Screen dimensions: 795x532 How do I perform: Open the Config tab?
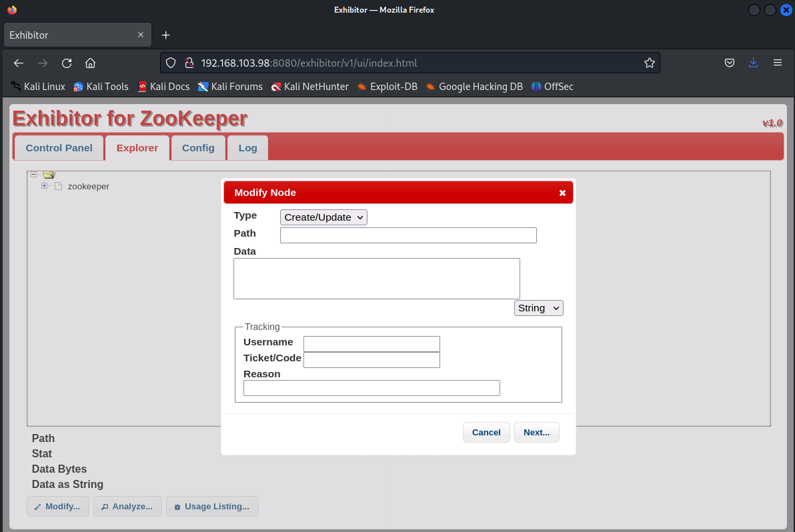[198, 148]
